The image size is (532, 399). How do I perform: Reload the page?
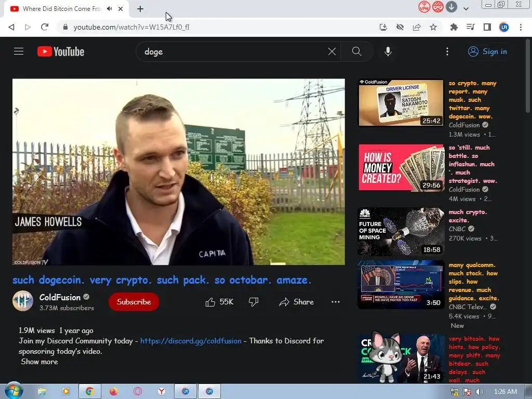[x=45, y=27]
